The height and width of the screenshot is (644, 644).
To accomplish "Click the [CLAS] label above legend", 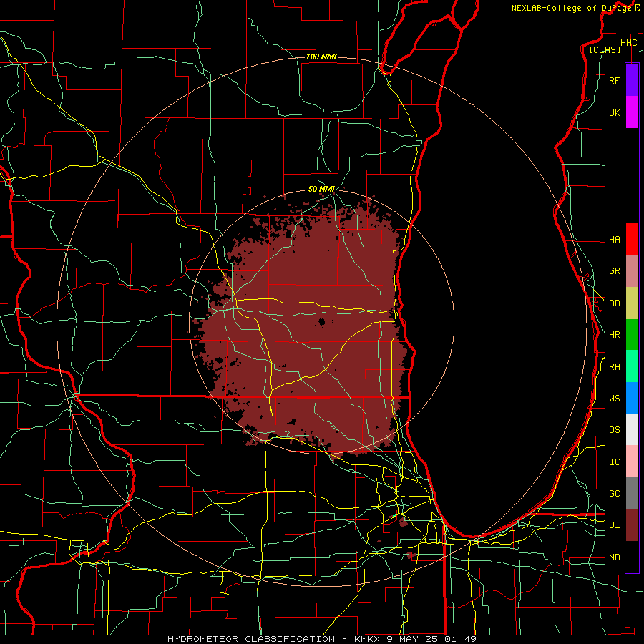I will click(x=605, y=49).
